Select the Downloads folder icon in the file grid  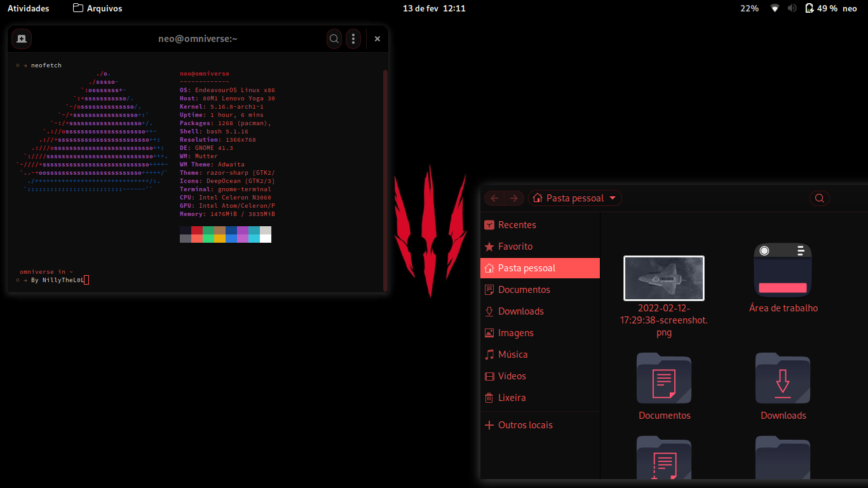(783, 378)
